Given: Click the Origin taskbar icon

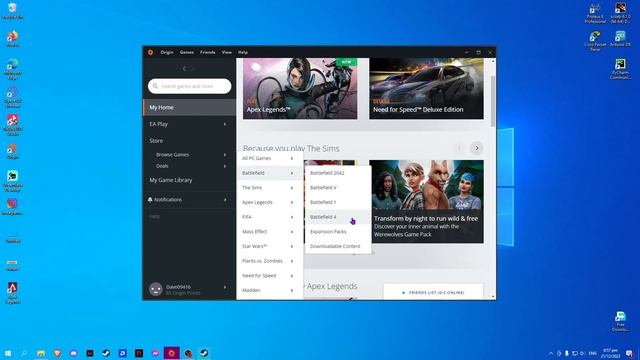Looking at the screenshot, I should point(171,353).
